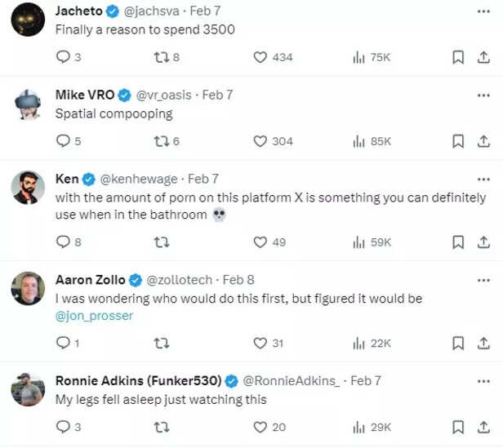Click Ken's profile avatar
503x448 pixels.
(x=28, y=188)
